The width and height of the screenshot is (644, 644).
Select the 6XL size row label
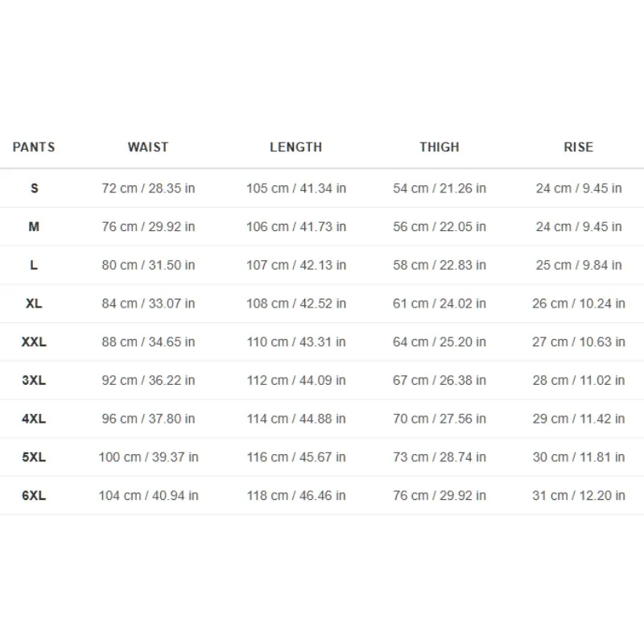pyautogui.click(x=34, y=496)
